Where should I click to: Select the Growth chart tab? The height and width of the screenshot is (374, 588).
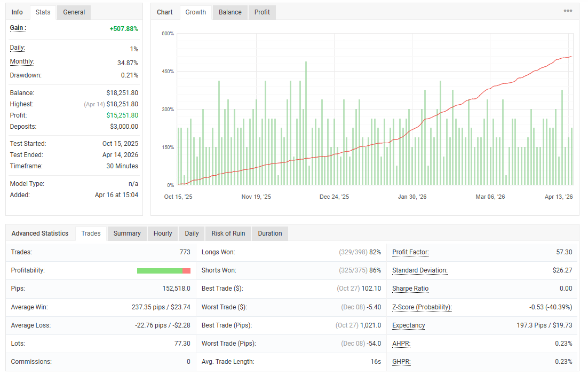click(x=196, y=12)
